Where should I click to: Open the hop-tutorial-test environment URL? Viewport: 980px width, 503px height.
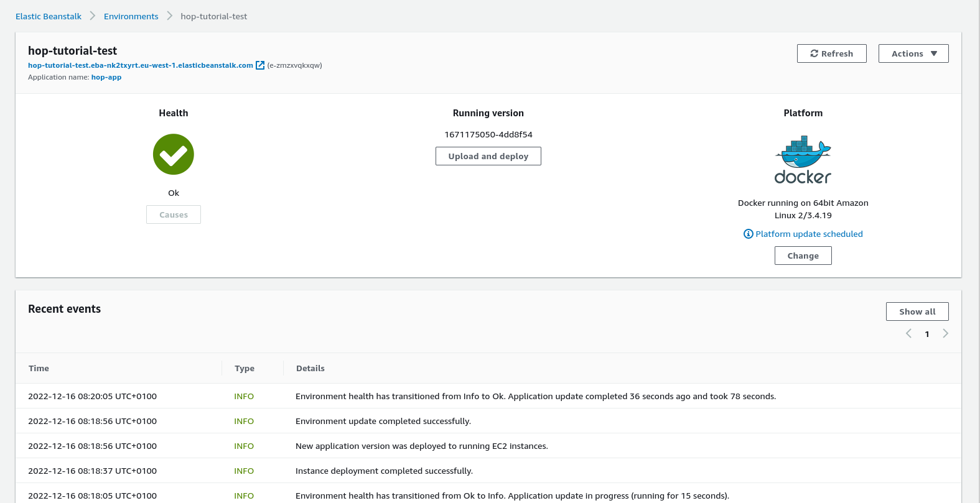pyautogui.click(x=141, y=65)
